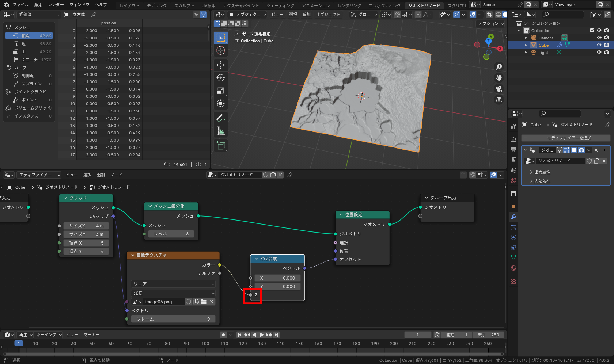Image resolution: width=614 pixels, height=364 pixels.
Task: Click the 終了 end frame field
Action: [x=488, y=335]
